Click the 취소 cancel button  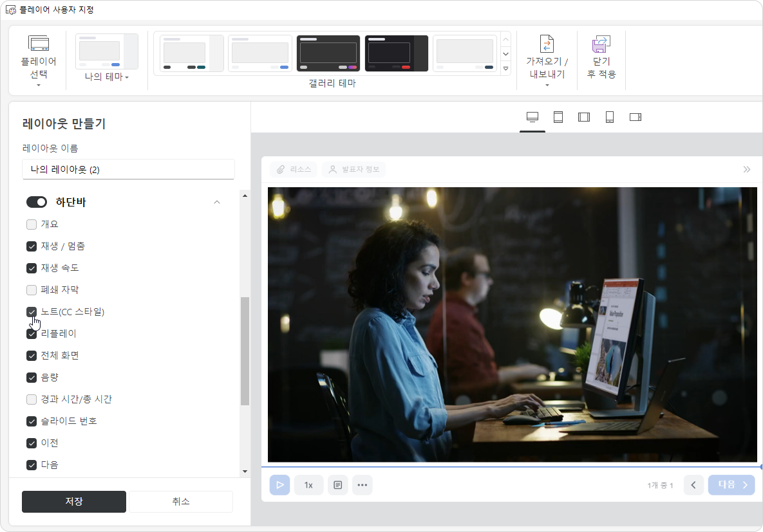(x=181, y=502)
